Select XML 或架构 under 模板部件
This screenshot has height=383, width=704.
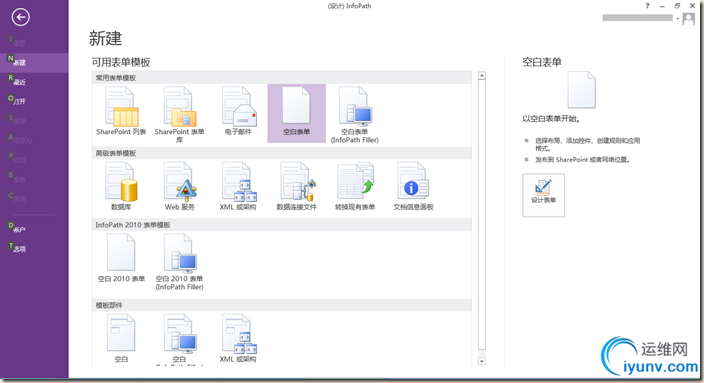[x=238, y=339]
